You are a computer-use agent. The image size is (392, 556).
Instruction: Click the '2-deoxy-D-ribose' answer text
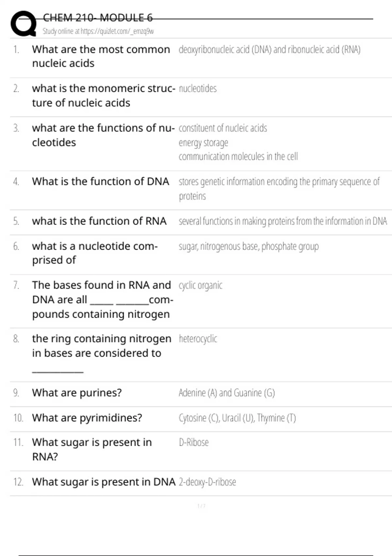pyautogui.click(x=207, y=482)
